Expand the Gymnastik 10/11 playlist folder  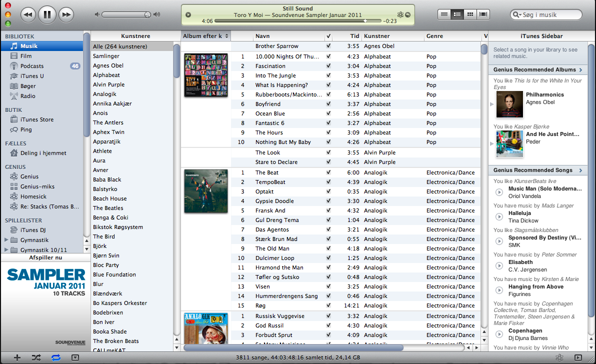6,249
